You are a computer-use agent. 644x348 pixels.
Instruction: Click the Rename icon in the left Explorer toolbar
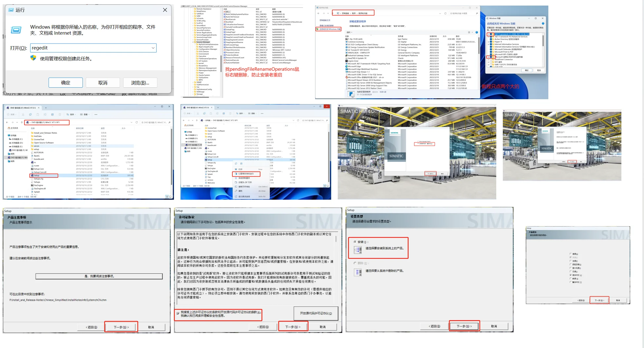click(45, 115)
